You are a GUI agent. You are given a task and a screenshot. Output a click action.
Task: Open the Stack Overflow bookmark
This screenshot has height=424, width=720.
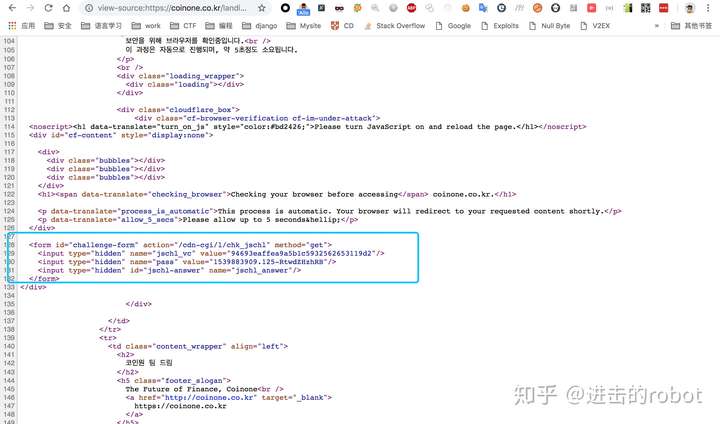tap(395, 26)
